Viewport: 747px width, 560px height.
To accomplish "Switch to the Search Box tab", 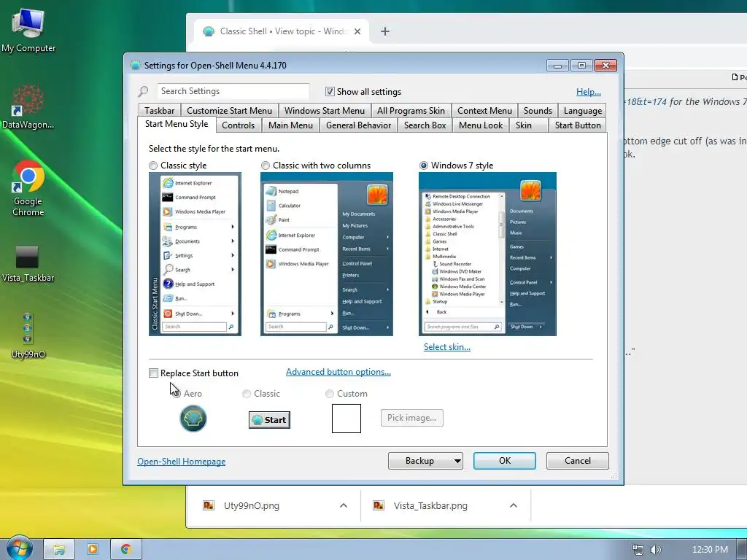I will pos(425,125).
